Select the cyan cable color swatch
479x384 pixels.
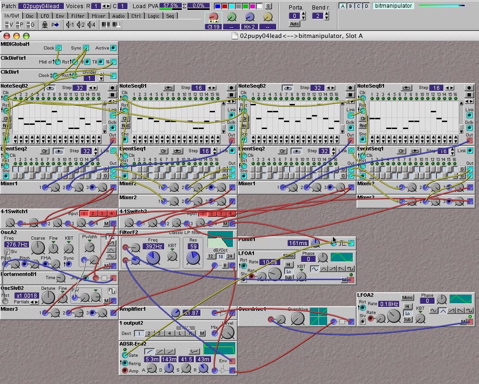click(x=231, y=6)
